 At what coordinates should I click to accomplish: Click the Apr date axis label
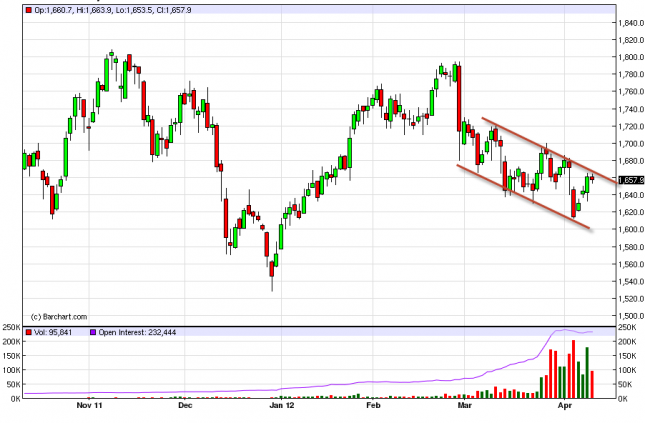(x=565, y=405)
